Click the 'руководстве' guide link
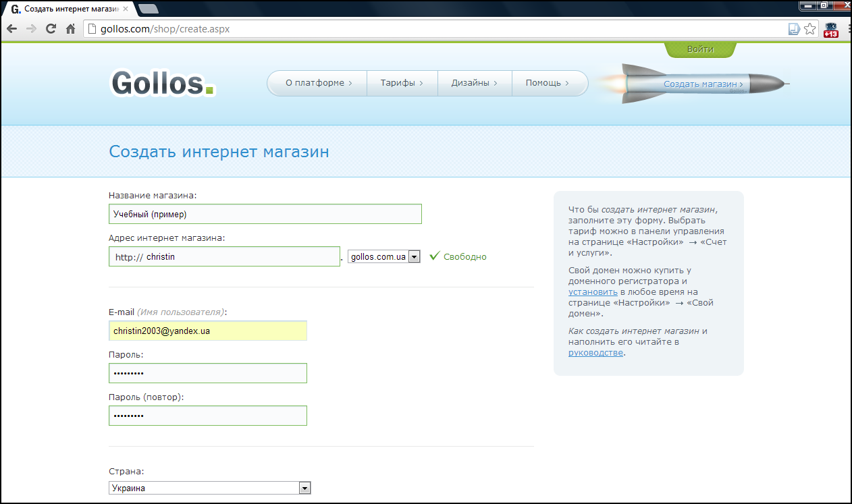 595,352
